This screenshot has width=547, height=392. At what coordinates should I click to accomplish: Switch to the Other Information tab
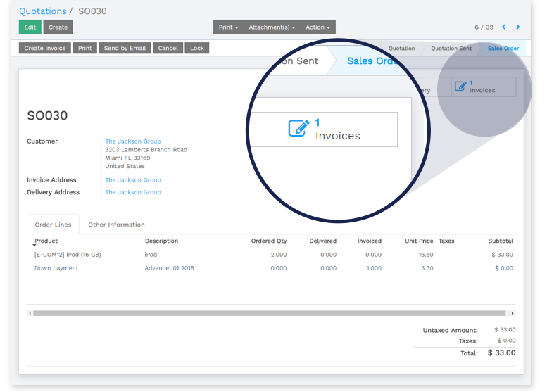pyautogui.click(x=116, y=225)
